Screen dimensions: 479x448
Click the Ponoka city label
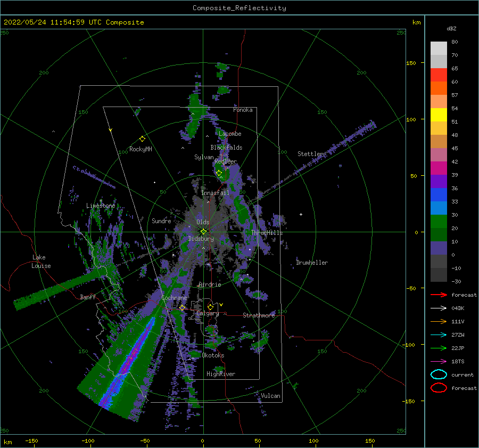[x=243, y=110]
